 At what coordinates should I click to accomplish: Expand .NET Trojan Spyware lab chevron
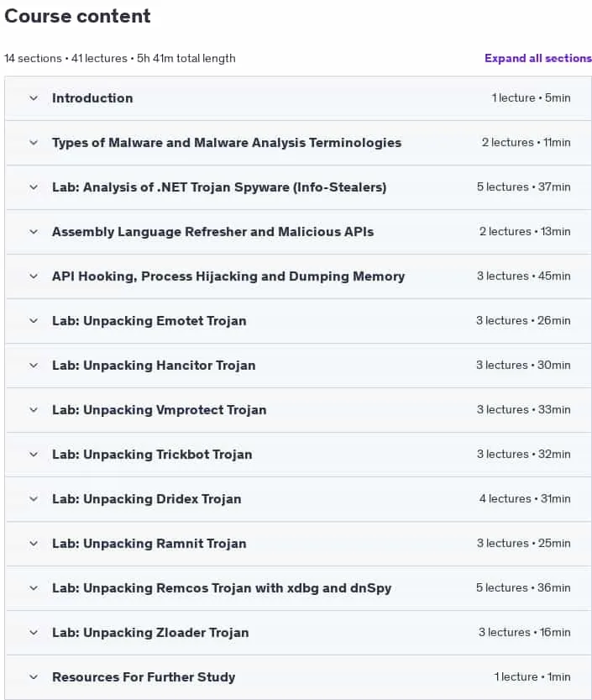coord(34,187)
